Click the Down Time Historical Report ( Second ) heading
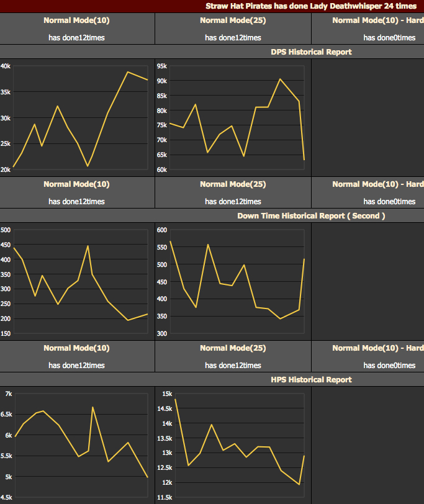 click(x=311, y=215)
